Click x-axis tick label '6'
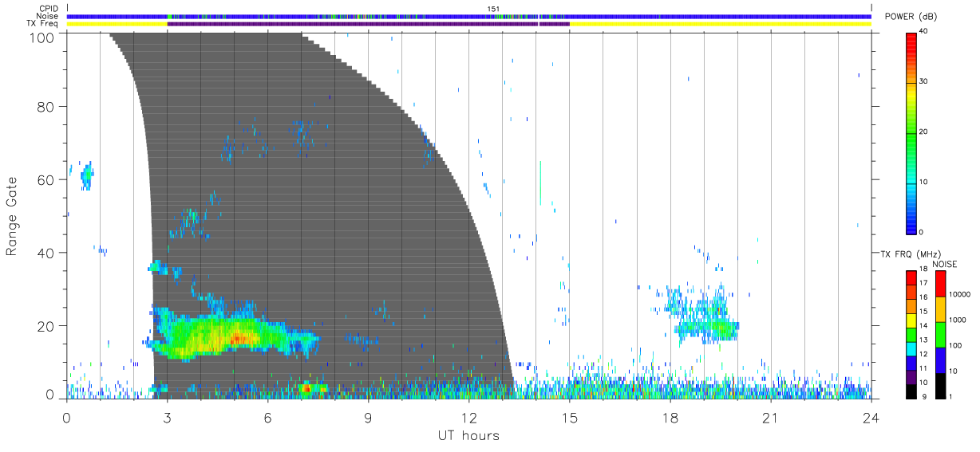980x452 pixels. click(267, 417)
